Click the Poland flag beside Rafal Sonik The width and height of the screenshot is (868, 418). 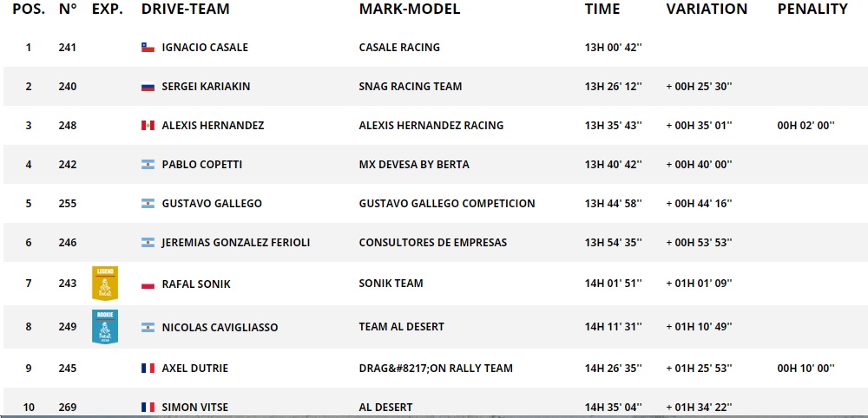coord(148,284)
